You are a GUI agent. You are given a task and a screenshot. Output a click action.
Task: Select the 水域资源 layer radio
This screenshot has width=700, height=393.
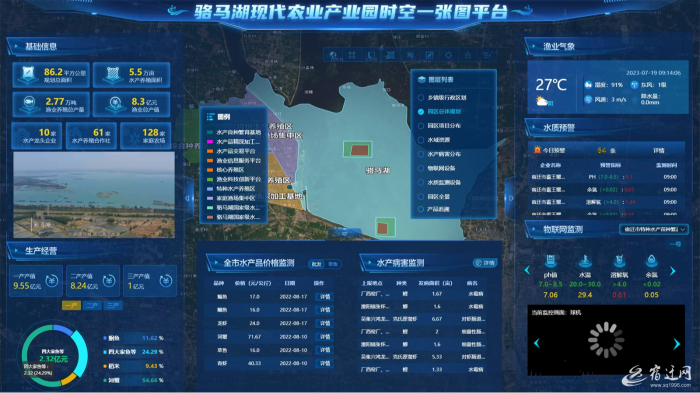pos(421,140)
